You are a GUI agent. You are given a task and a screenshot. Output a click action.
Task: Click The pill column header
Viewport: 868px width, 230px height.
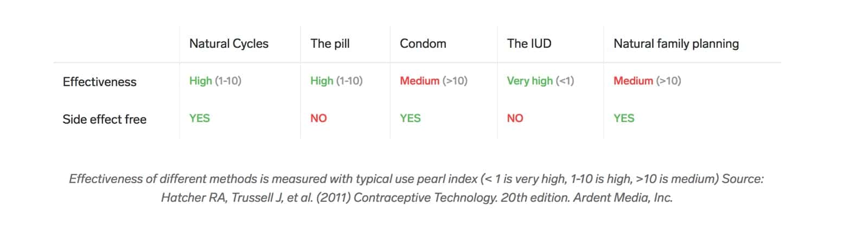tap(330, 44)
